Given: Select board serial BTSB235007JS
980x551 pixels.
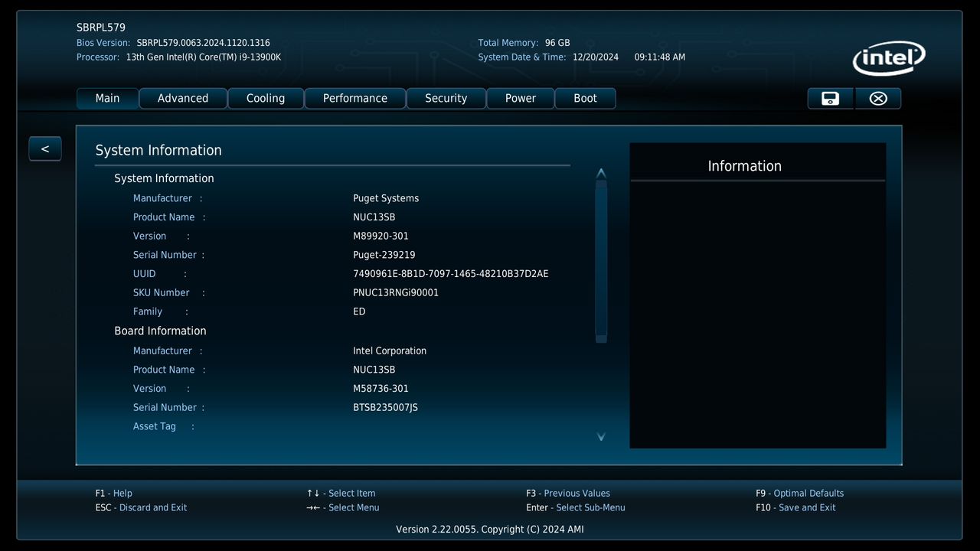Looking at the screenshot, I should pos(385,408).
